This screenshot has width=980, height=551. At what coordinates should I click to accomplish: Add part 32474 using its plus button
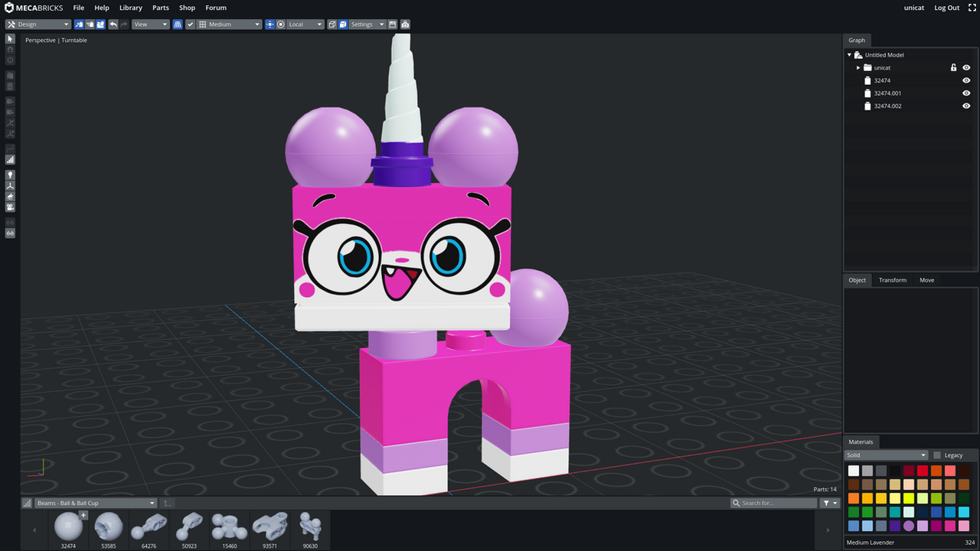[x=83, y=515]
